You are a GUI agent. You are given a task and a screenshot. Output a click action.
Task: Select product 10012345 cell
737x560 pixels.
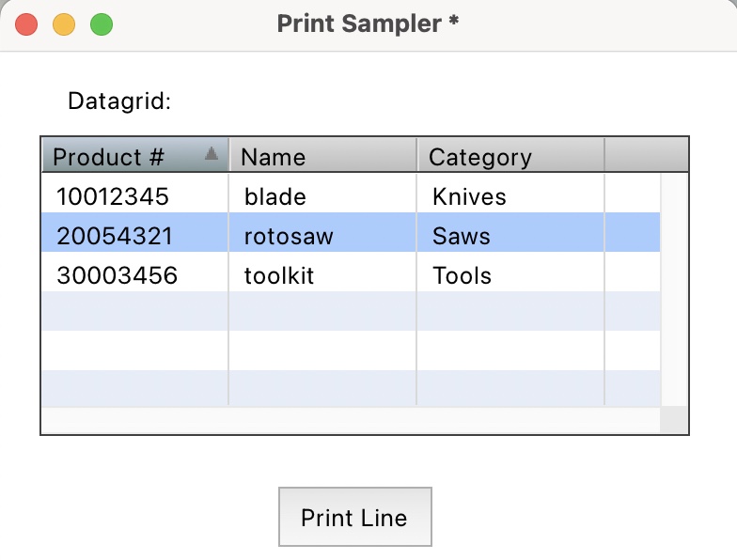pyautogui.click(x=113, y=196)
